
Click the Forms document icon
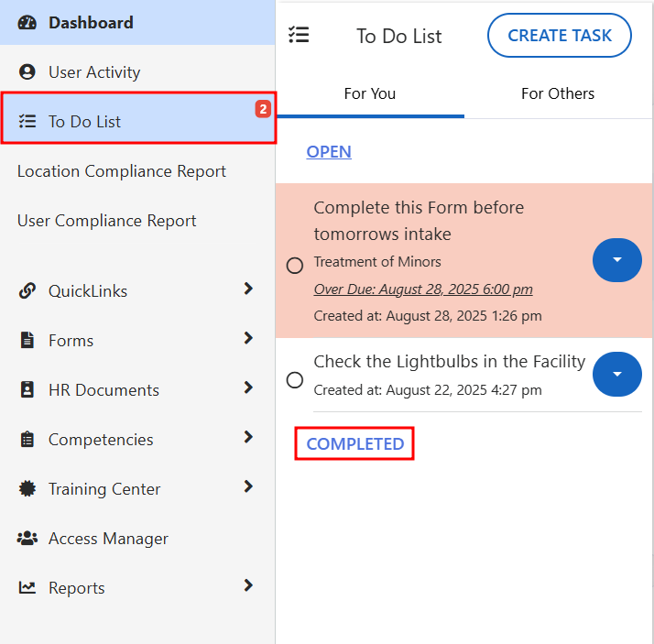27,341
